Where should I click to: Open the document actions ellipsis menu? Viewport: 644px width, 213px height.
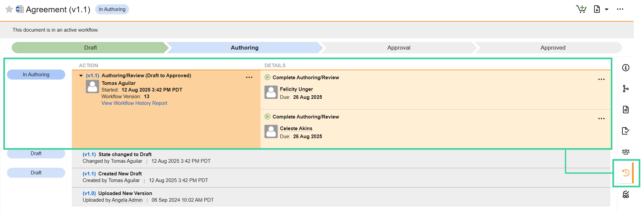620,9
